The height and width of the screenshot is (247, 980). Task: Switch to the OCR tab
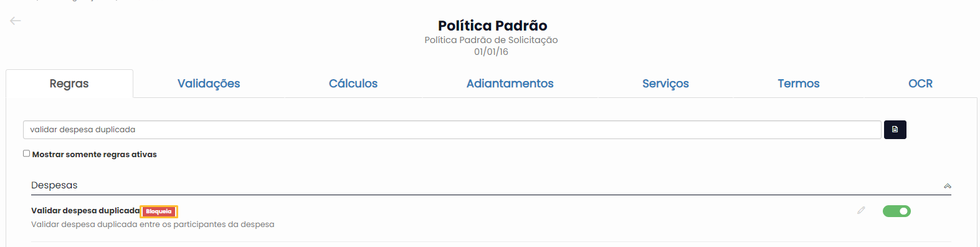coord(920,84)
